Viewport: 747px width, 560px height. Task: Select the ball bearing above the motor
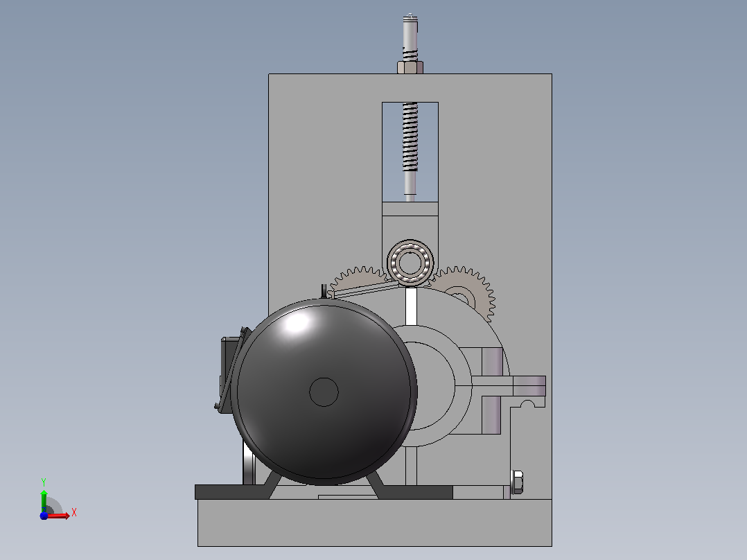tap(410, 263)
